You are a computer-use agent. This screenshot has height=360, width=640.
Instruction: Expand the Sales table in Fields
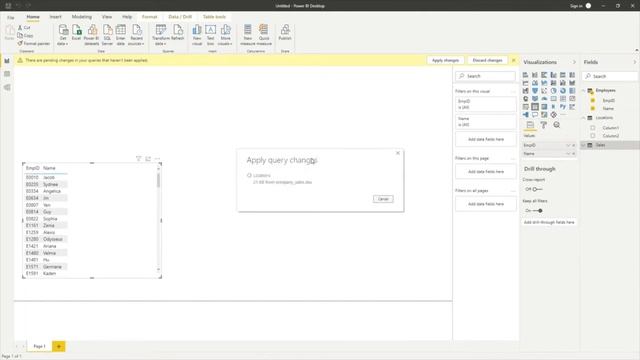[584, 145]
